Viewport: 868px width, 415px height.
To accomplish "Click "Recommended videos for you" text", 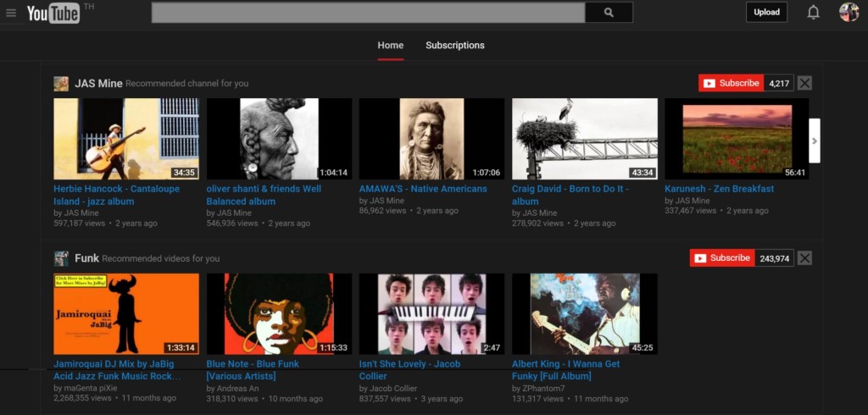I will point(160,258).
